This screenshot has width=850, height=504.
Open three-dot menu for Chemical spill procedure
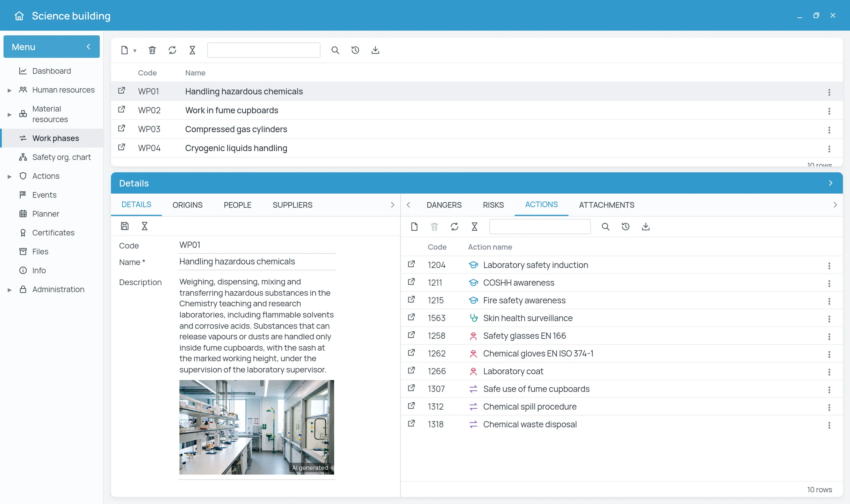coord(829,408)
